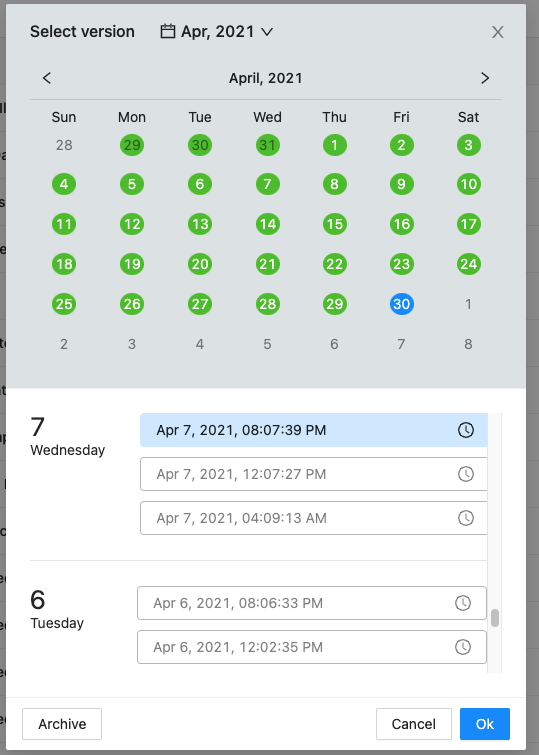Click the Archive button
Screen dimensions: 539x755
click(x=62, y=724)
